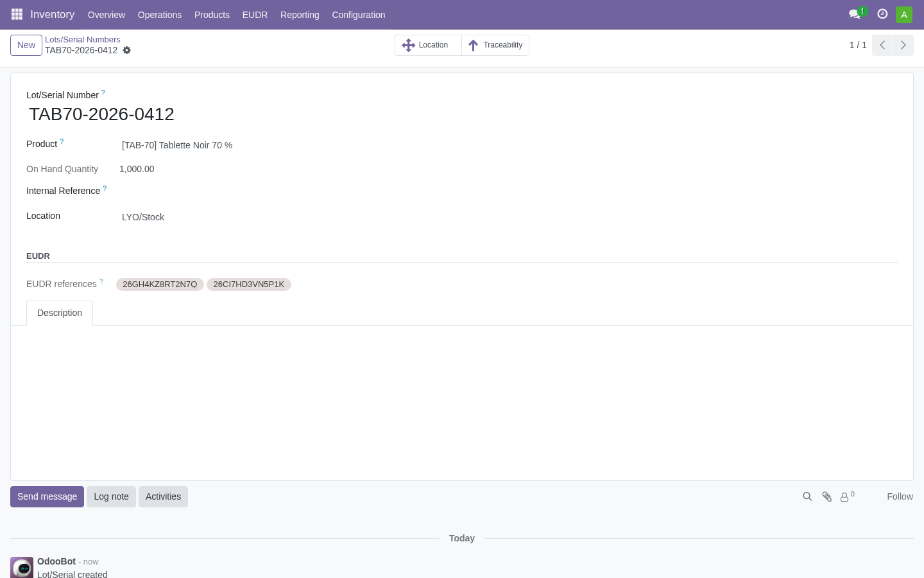Viewport: 924px width, 578px height.
Task: Click the OdooBot author name
Action: (x=56, y=561)
